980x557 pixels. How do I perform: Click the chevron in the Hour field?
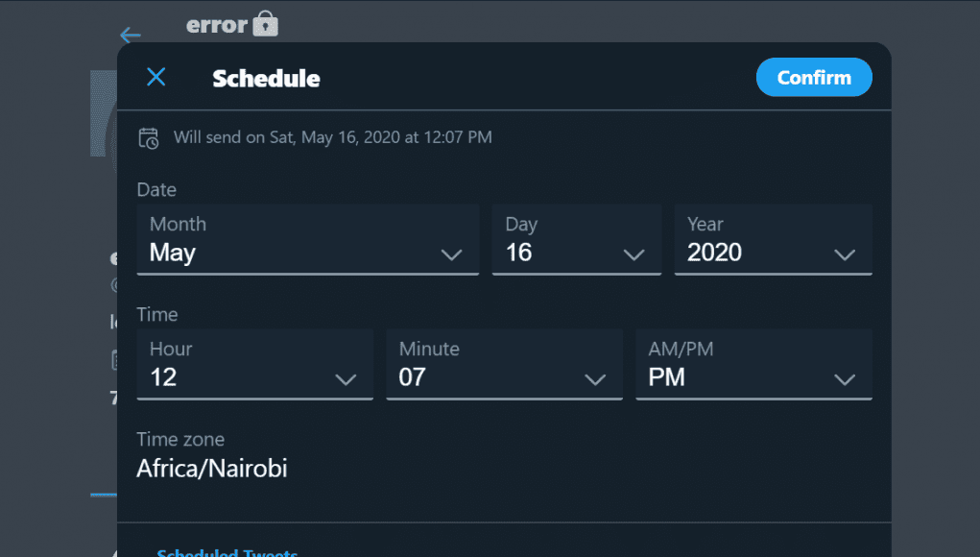pyautogui.click(x=346, y=379)
